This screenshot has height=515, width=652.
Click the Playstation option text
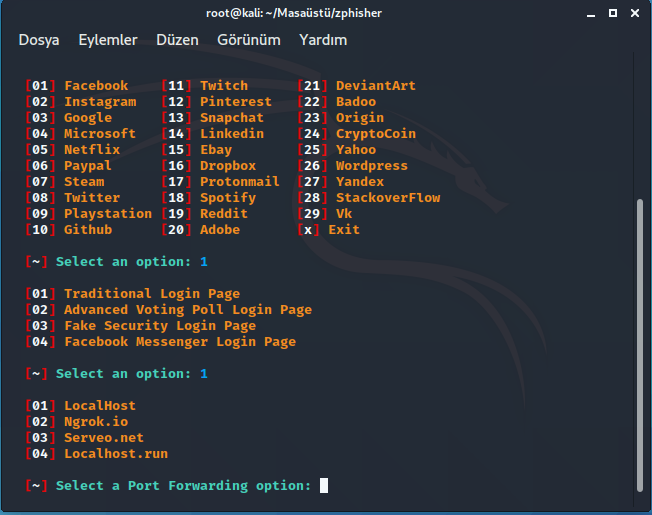pyautogui.click(x=108, y=214)
